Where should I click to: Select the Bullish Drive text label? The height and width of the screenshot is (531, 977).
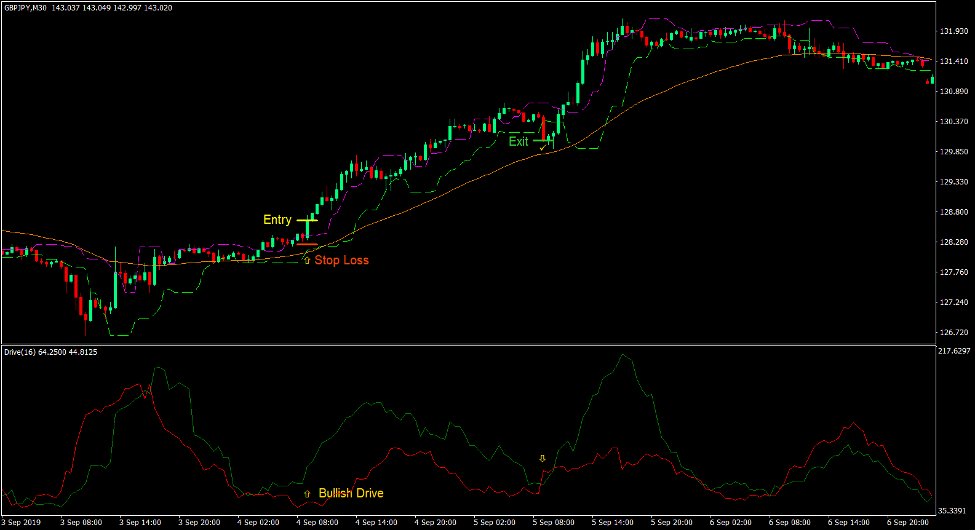click(x=350, y=493)
